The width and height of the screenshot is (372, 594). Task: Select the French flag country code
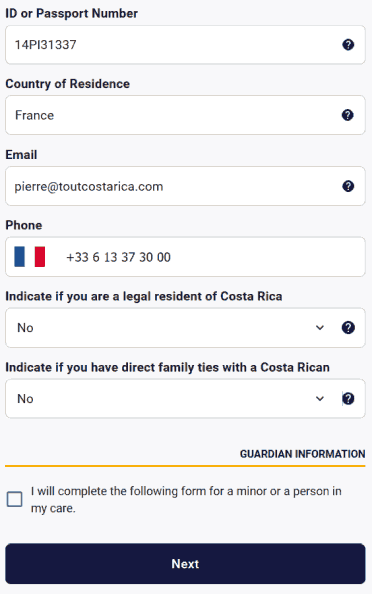30,257
